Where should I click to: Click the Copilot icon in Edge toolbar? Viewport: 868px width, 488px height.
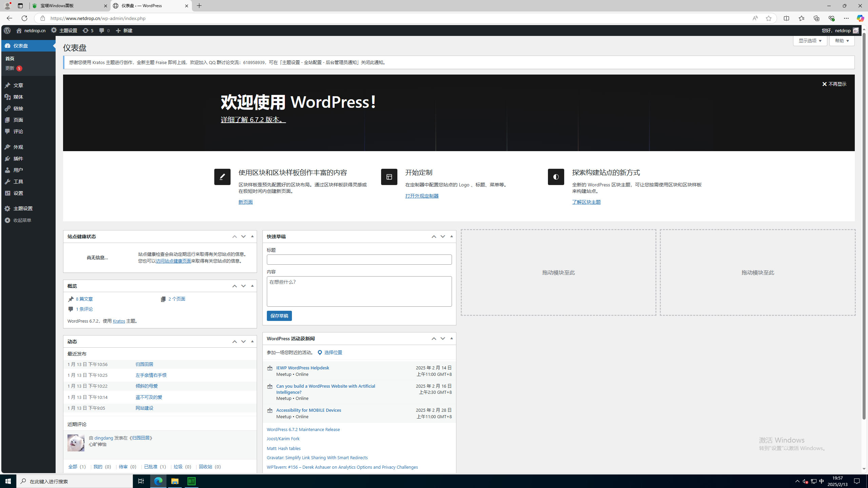[860, 18]
